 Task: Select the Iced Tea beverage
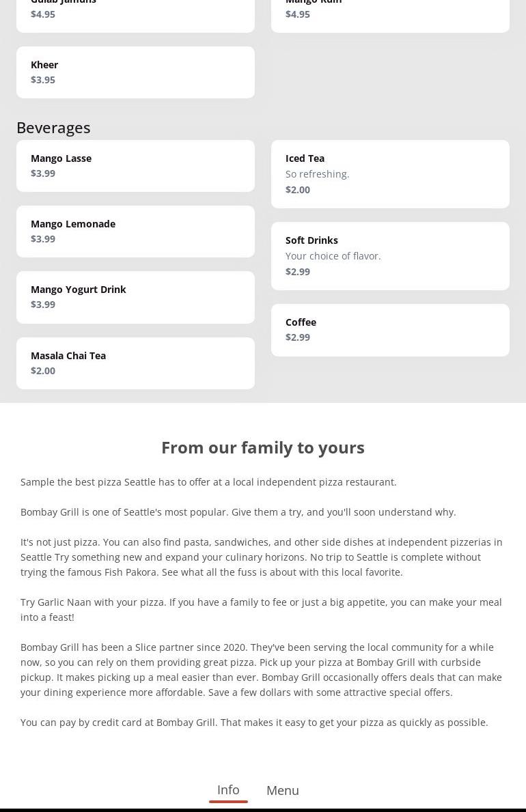pyautogui.click(x=390, y=174)
